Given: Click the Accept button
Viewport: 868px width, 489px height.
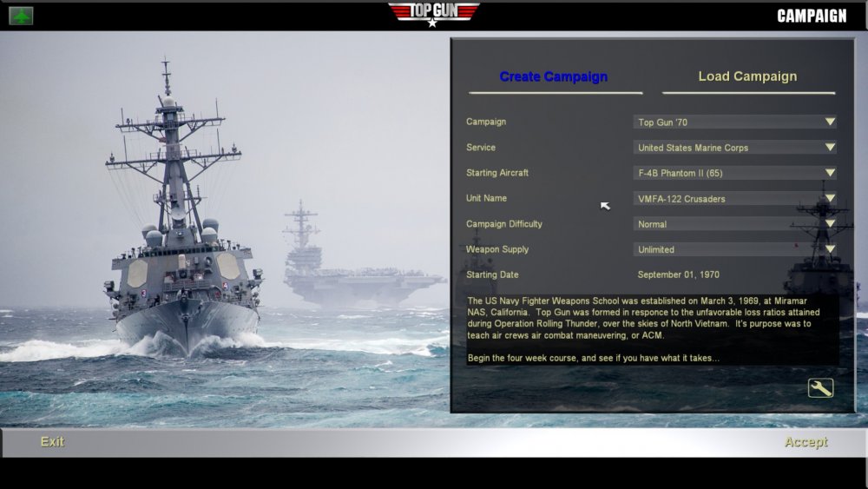Looking at the screenshot, I should pyautogui.click(x=806, y=442).
